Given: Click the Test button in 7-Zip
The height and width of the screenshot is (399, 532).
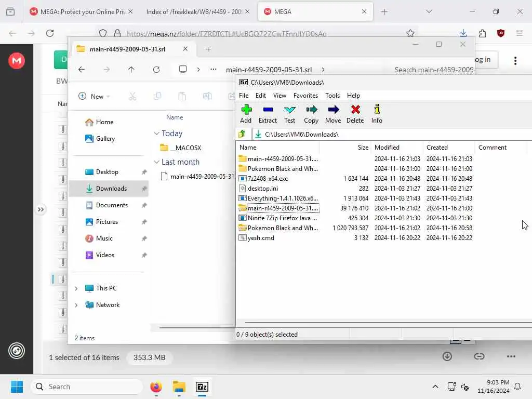Looking at the screenshot, I should [x=289, y=114].
